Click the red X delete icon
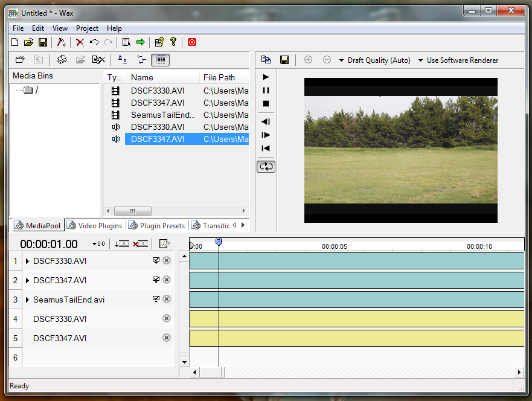The image size is (532, 401). 80,42
